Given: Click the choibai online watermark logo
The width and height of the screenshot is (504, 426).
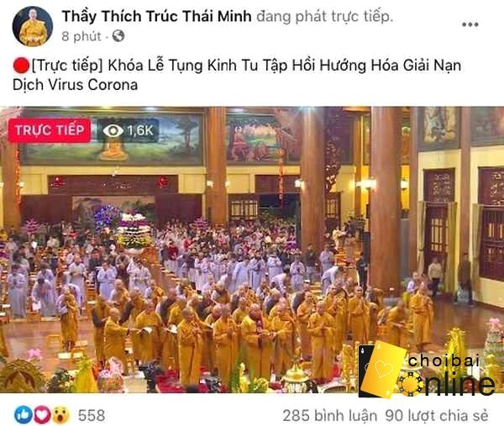Looking at the screenshot, I should click(427, 370).
